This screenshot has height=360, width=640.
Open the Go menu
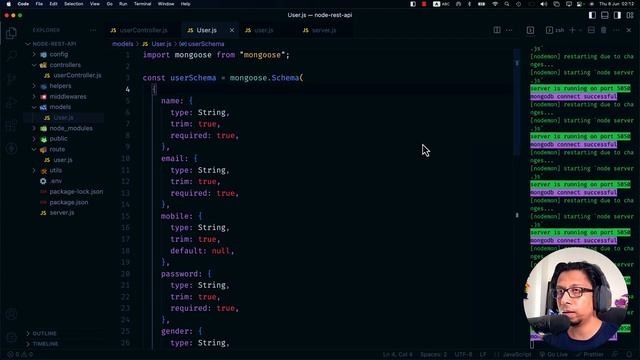(109, 4)
